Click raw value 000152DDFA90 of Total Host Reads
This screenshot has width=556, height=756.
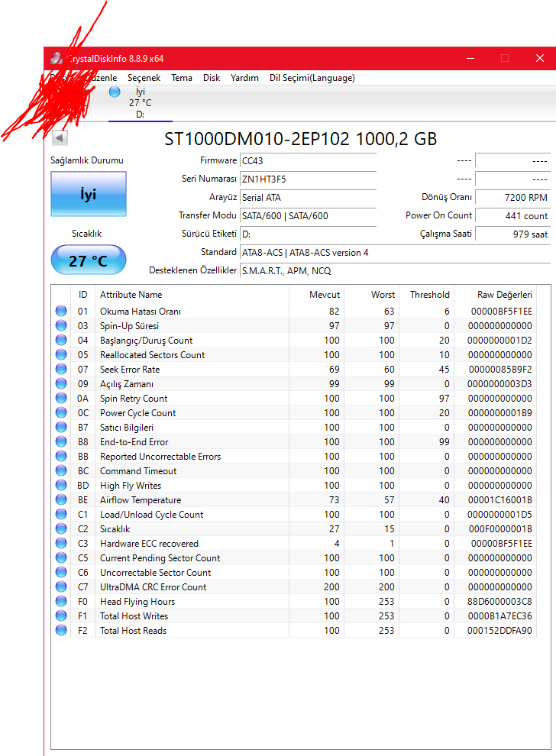tap(499, 630)
